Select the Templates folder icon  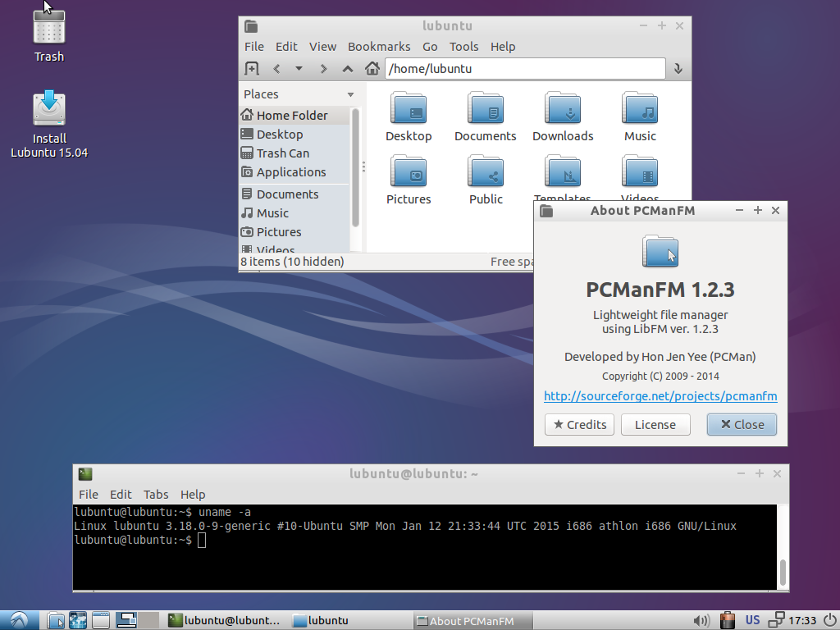pos(563,172)
